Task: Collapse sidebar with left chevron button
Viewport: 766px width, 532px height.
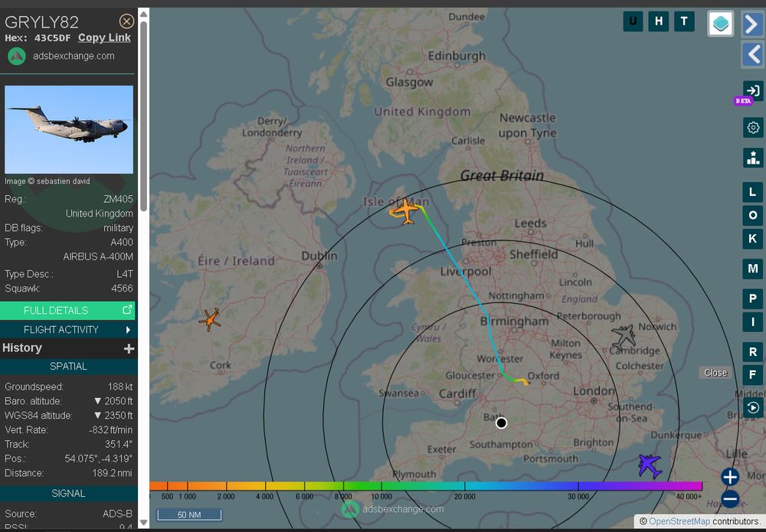Action: 753,54
